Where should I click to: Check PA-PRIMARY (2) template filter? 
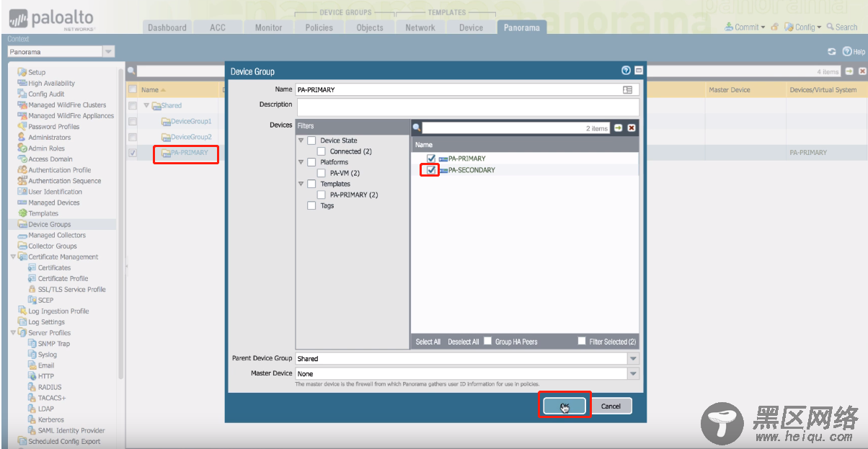click(322, 195)
